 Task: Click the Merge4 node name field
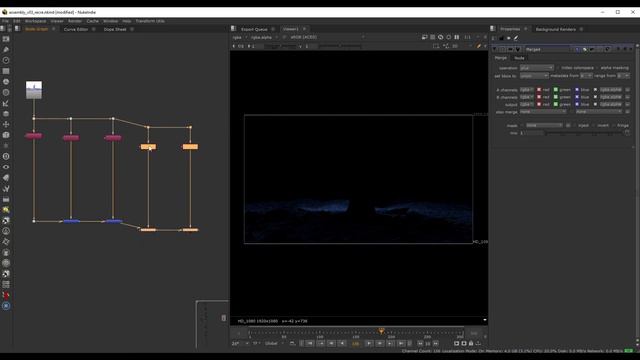[547, 49]
